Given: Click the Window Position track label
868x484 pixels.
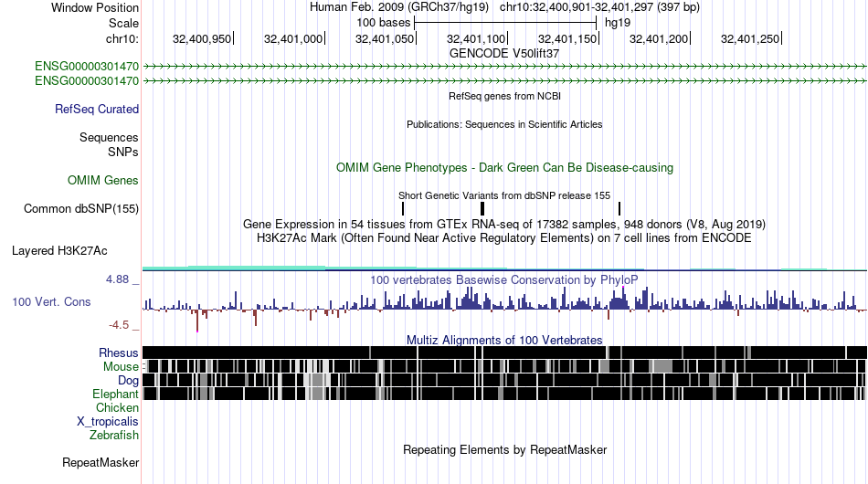Looking at the screenshot, I should tap(95, 7).
